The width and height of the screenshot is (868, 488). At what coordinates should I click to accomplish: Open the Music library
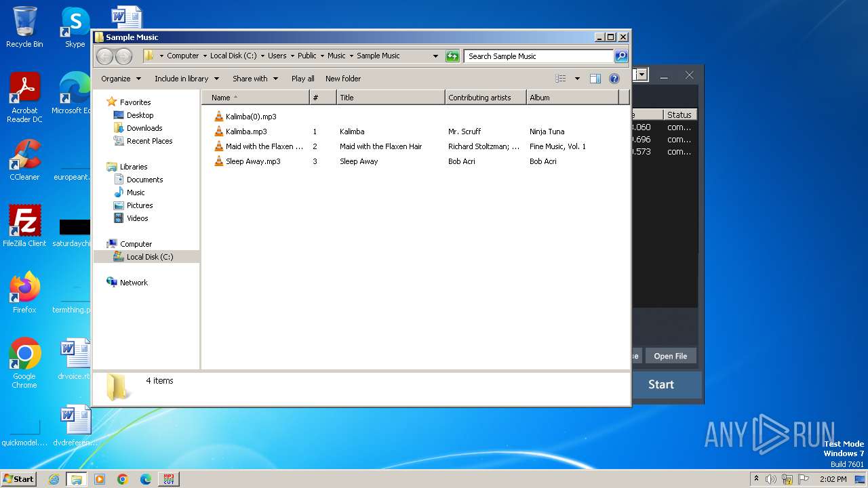click(136, 192)
